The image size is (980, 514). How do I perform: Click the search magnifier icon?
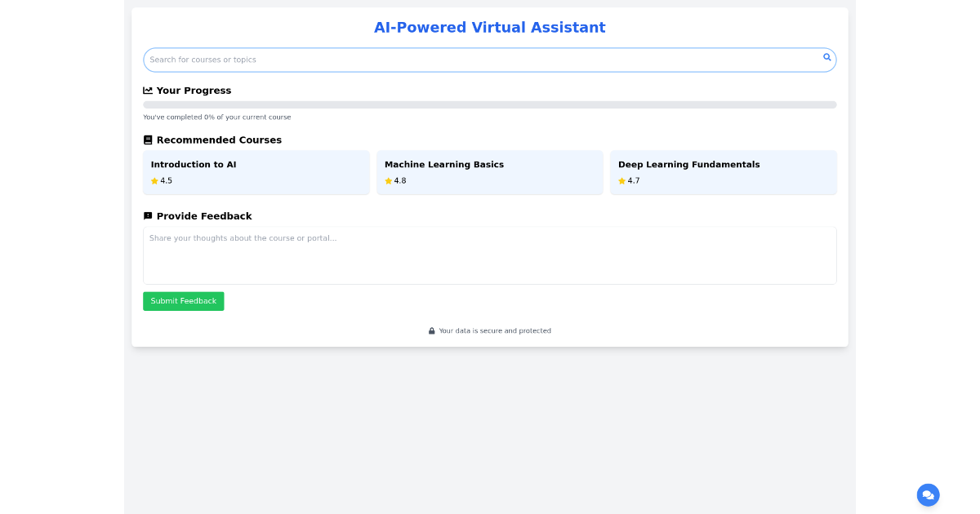(x=826, y=57)
